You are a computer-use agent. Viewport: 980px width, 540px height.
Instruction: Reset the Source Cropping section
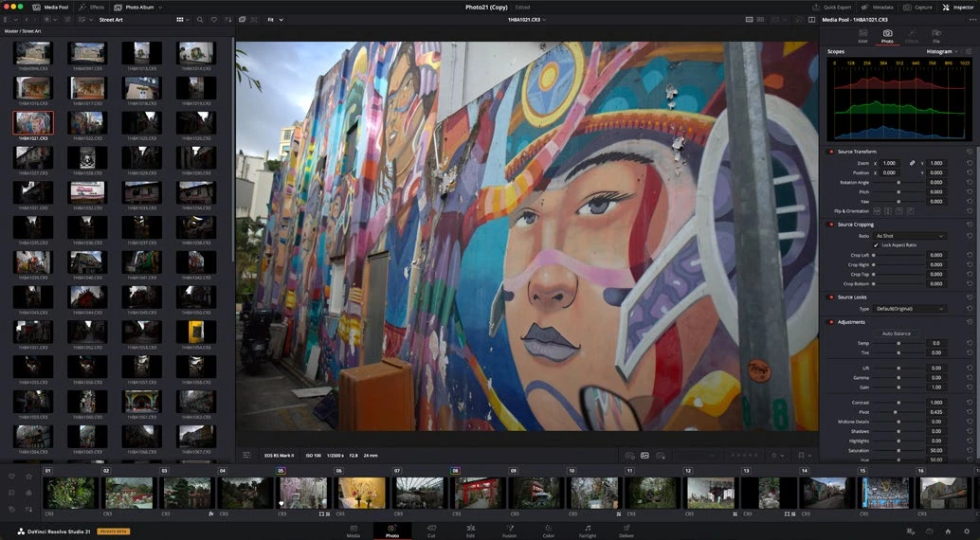pyautogui.click(x=970, y=225)
